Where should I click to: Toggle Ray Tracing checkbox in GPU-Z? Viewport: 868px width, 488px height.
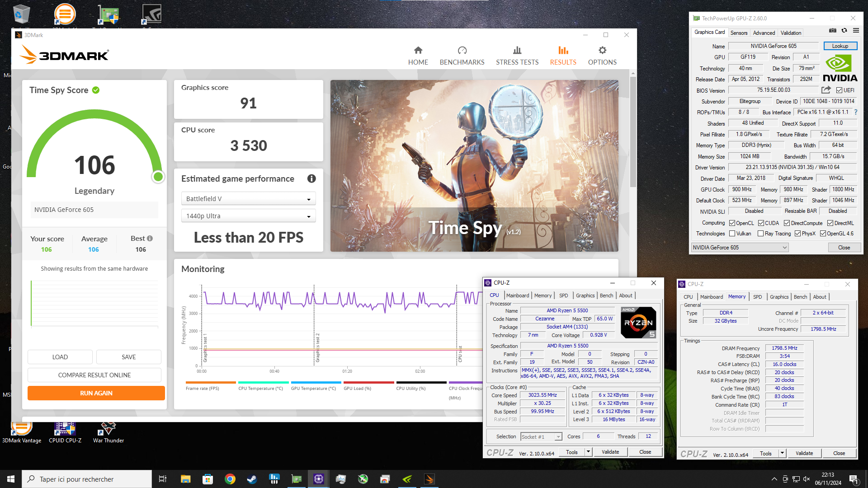pos(760,234)
